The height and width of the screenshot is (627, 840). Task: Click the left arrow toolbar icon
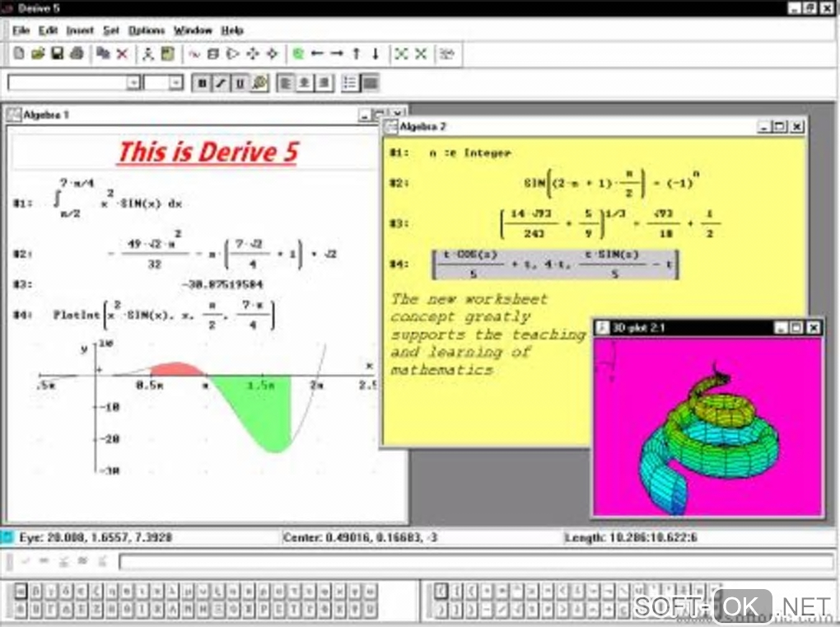point(318,54)
